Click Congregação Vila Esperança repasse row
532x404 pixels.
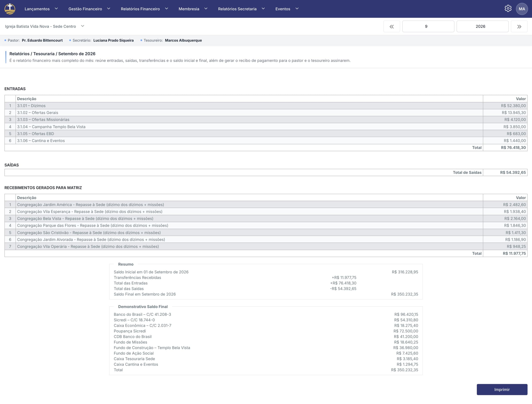point(266,212)
